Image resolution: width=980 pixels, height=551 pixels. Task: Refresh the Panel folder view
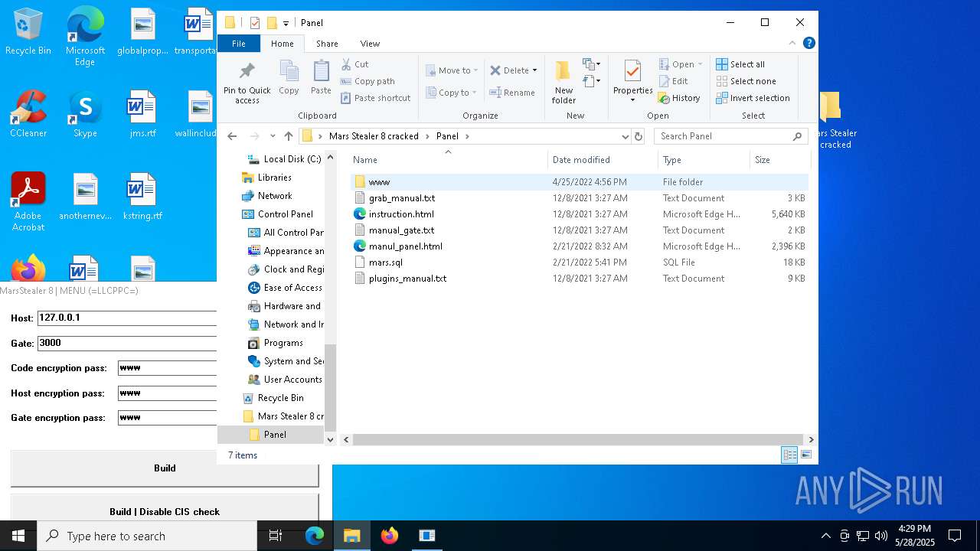[x=639, y=136]
